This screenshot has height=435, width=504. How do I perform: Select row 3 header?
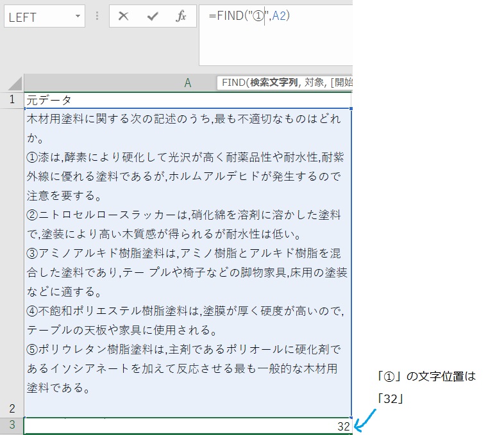[x=12, y=425]
